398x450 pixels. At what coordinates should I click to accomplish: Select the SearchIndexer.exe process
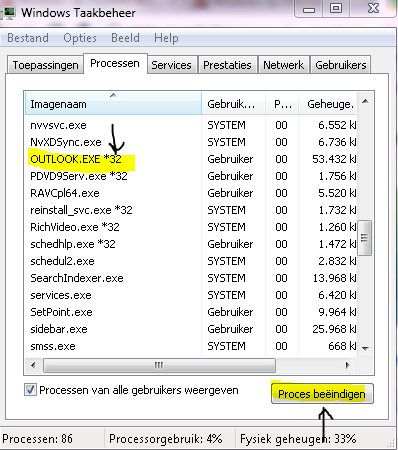pos(191,278)
